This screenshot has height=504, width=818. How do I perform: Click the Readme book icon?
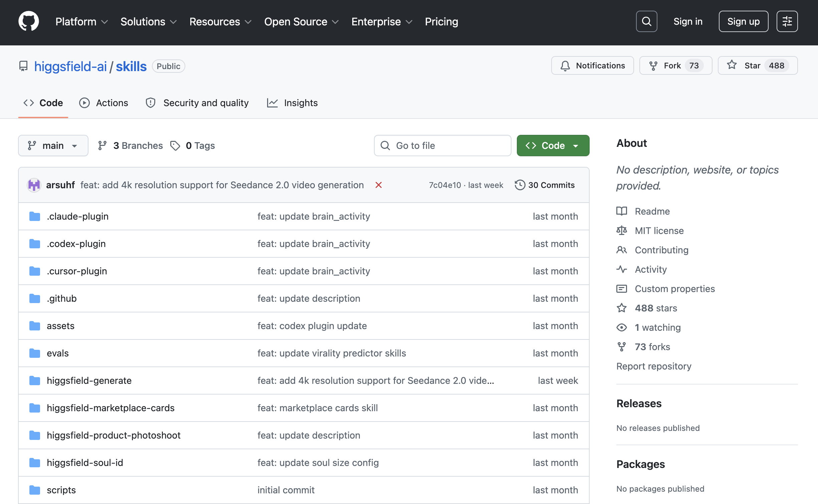[622, 211]
